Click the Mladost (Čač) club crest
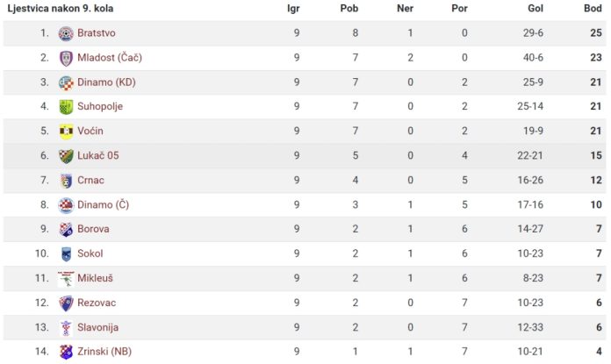This screenshot has height=364, width=611. click(66, 58)
